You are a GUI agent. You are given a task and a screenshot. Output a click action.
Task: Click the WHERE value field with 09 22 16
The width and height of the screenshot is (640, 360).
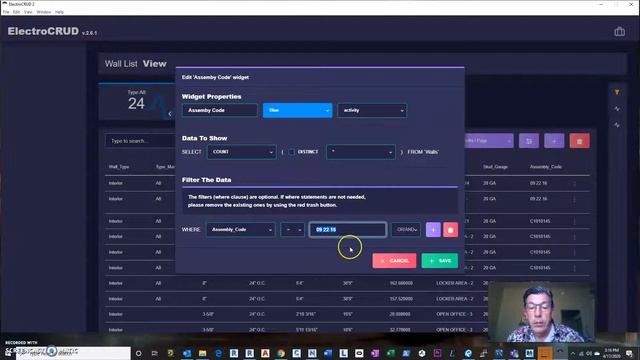(x=347, y=230)
